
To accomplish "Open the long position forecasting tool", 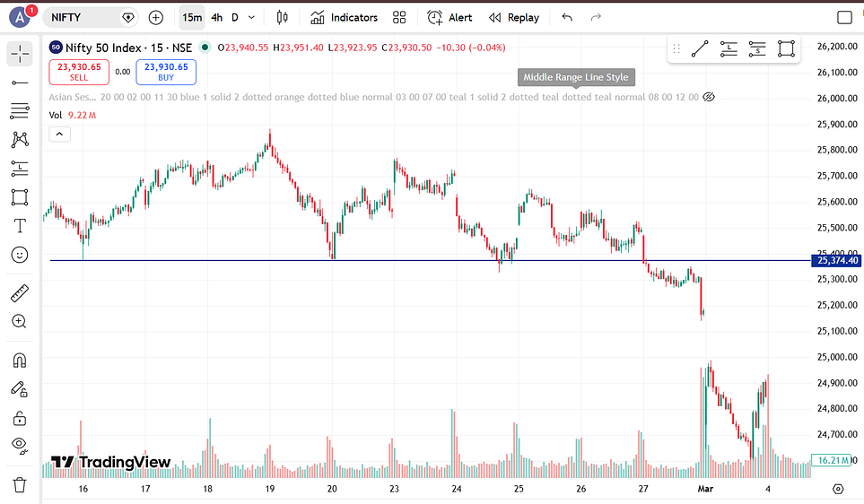I will (20, 169).
